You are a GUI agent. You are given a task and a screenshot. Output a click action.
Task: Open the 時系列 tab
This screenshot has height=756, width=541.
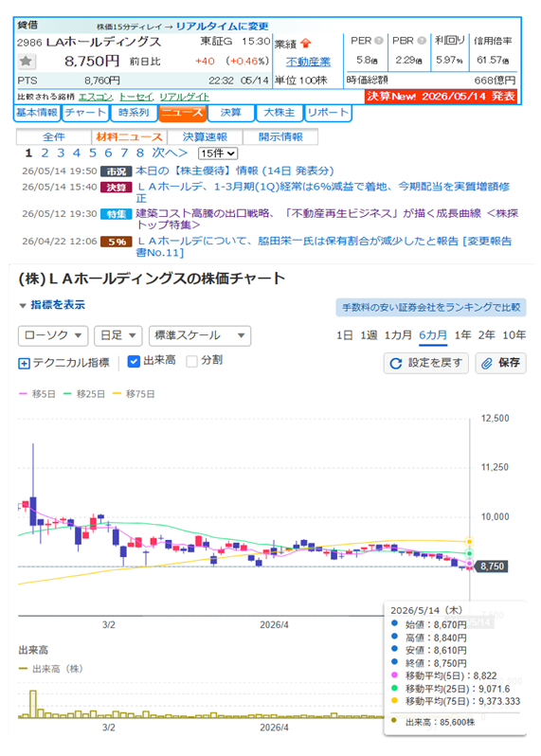[x=134, y=113]
